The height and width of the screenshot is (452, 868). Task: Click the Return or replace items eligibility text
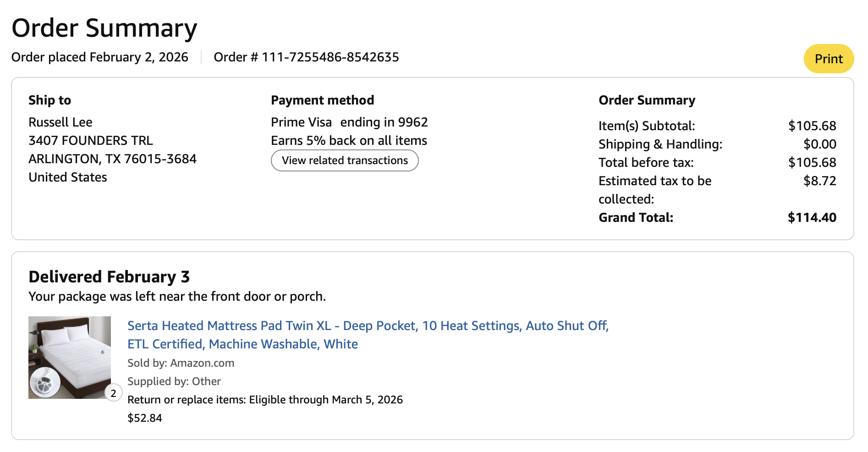pos(265,400)
